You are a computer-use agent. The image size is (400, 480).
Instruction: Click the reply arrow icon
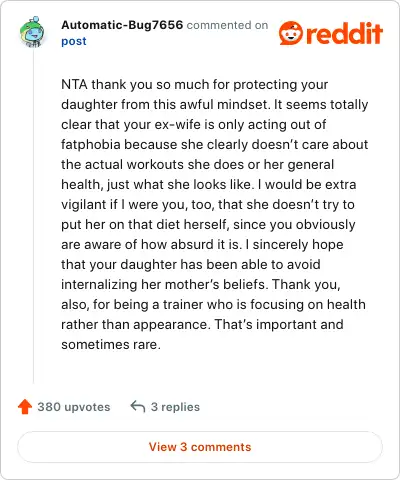(x=138, y=407)
